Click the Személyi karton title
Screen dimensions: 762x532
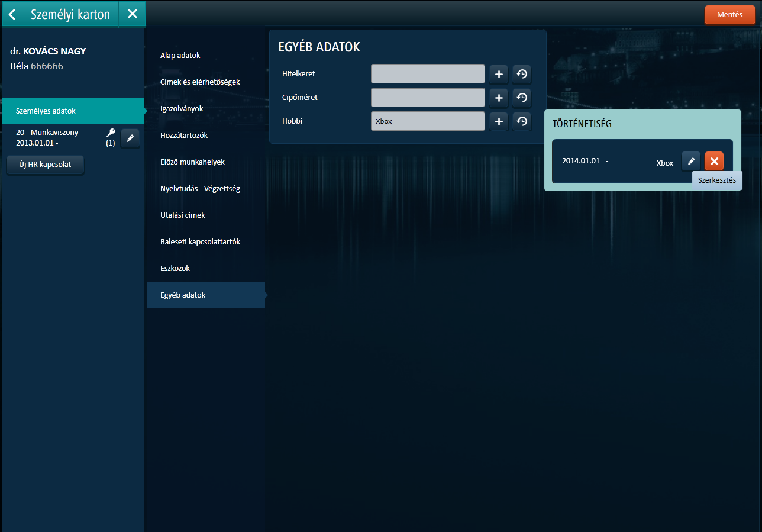[70, 14]
